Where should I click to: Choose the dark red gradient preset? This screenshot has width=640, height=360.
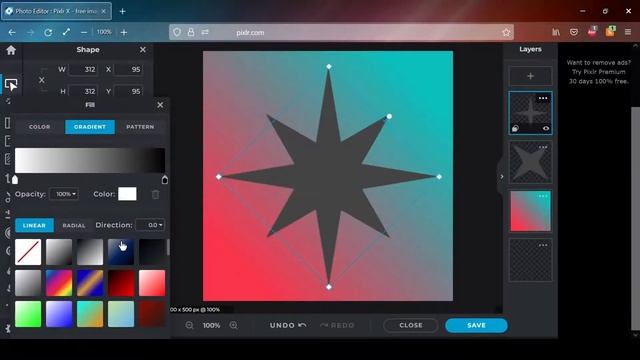pos(152,314)
